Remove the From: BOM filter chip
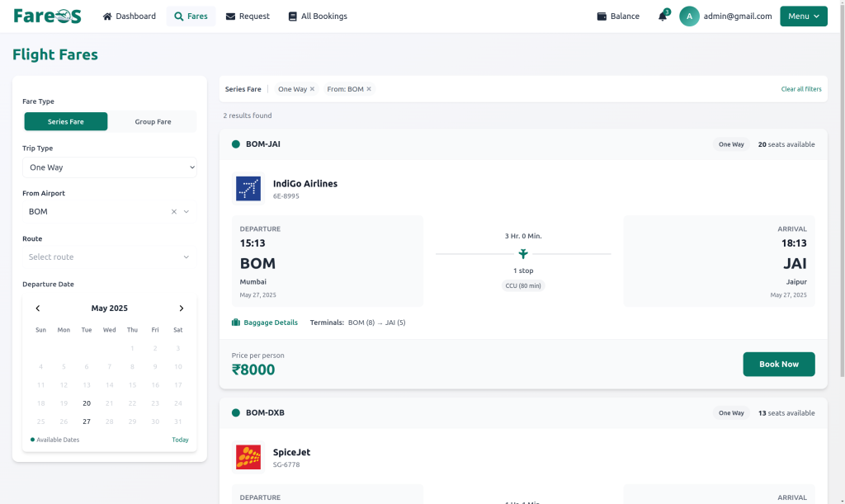The width and height of the screenshot is (845, 504). pos(369,89)
